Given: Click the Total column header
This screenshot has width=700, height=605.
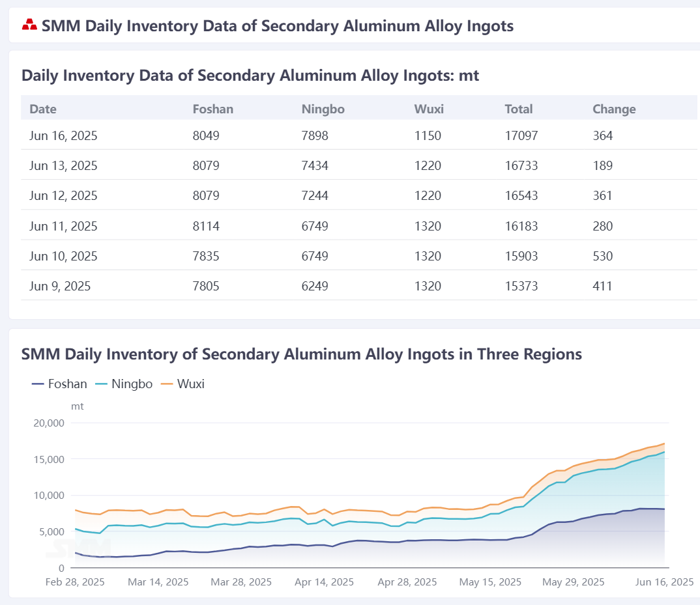Looking at the screenshot, I should (518, 109).
